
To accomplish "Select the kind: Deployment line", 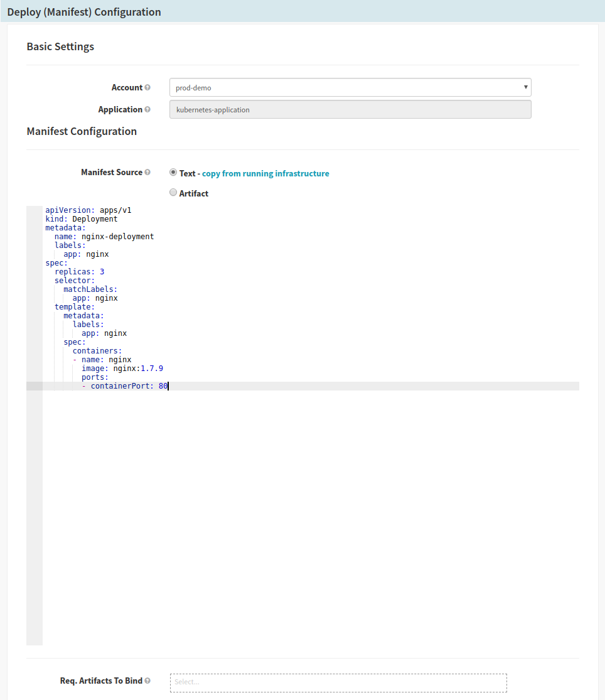I will [x=82, y=218].
